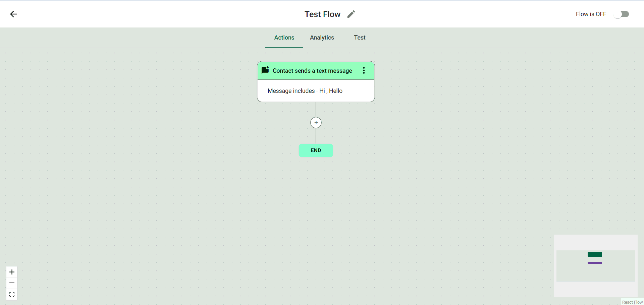Select the "Message includes - Hi, Hello" condition
The height and width of the screenshot is (305, 644).
tap(305, 91)
